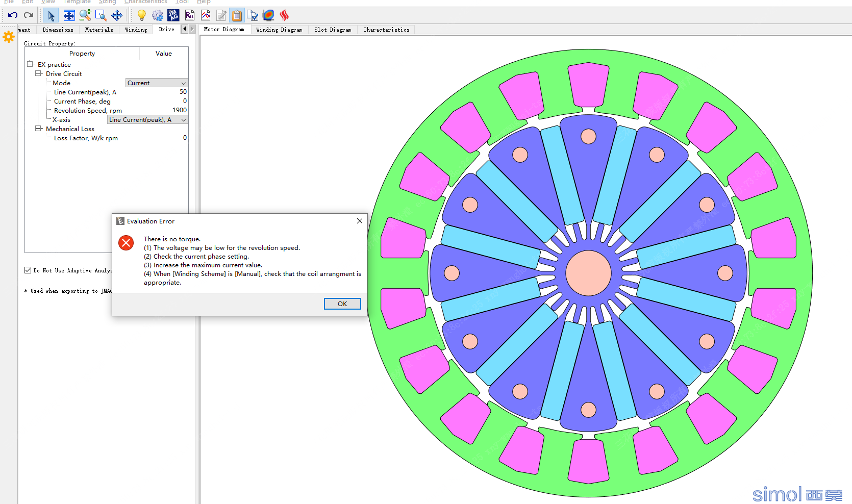The image size is (852, 504).
Task: Switch to the Materials tab
Action: tap(99, 30)
